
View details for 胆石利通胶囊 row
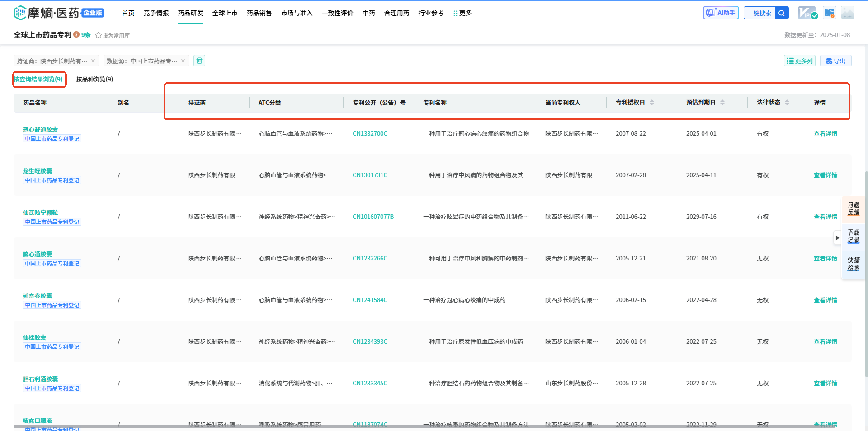(826, 383)
